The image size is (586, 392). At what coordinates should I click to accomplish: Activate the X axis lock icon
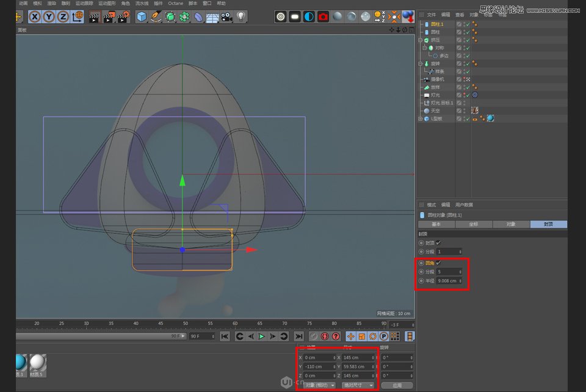click(34, 16)
